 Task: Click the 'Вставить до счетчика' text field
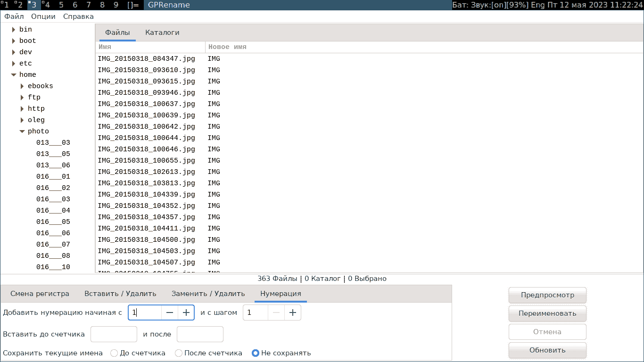point(114,334)
